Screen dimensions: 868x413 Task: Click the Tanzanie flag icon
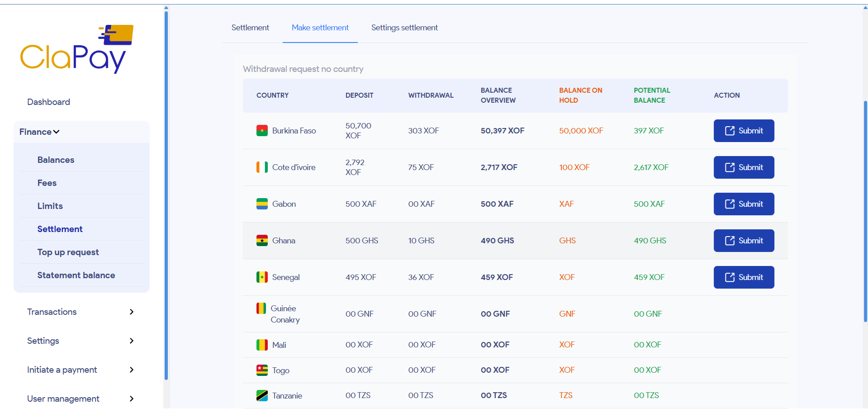tap(262, 396)
